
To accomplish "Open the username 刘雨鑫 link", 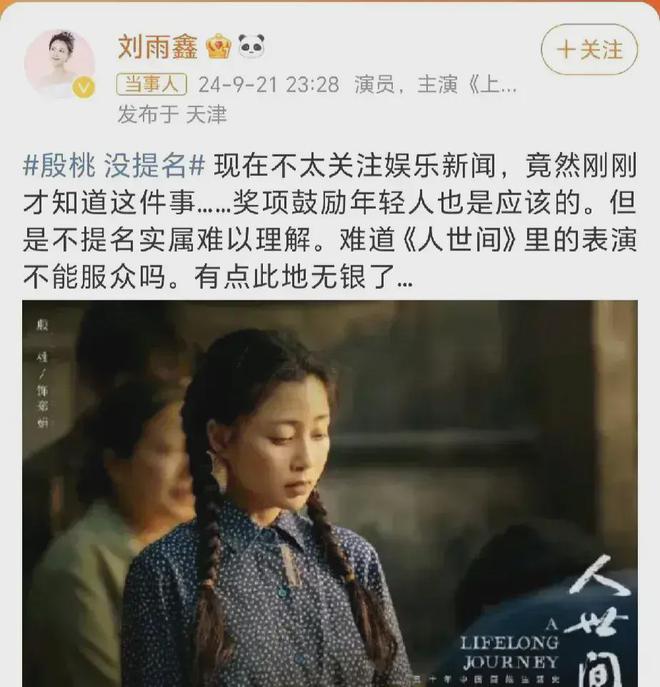I will click(x=158, y=47).
